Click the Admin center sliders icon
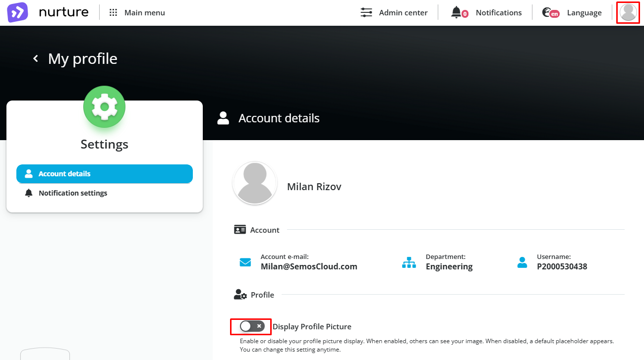644x360 pixels. [366, 12]
